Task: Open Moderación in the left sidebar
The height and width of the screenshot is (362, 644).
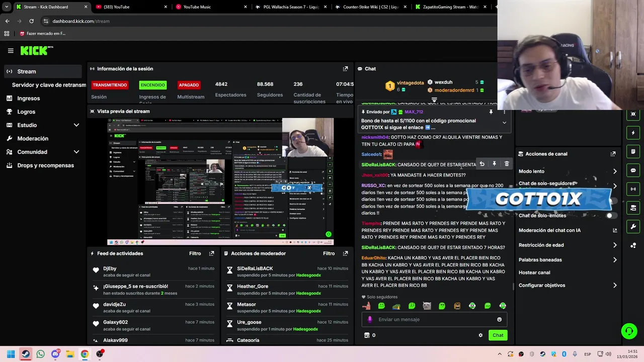Action: tap(33, 138)
